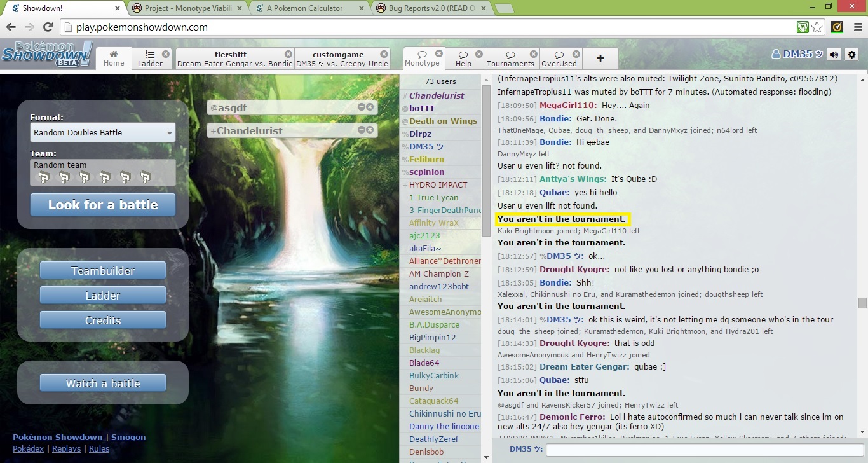Select user 1 True Lycan in list
Image resolution: width=868 pixels, height=463 pixels.
(440, 197)
